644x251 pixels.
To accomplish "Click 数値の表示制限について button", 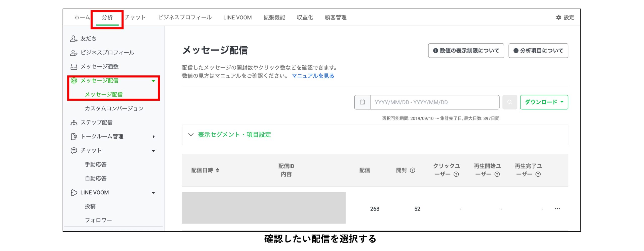I will point(466,51).
